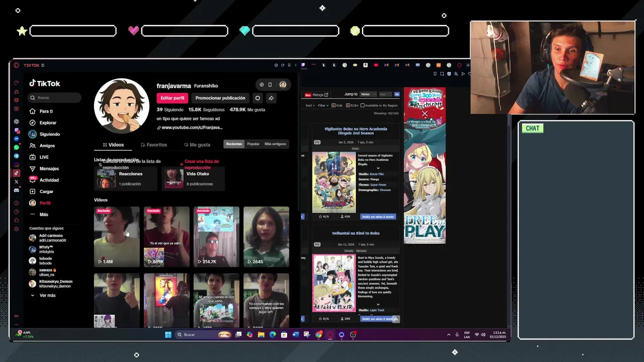Add a new browser tab
Viewport: 644px width, 362px height.
coord(468,65)
